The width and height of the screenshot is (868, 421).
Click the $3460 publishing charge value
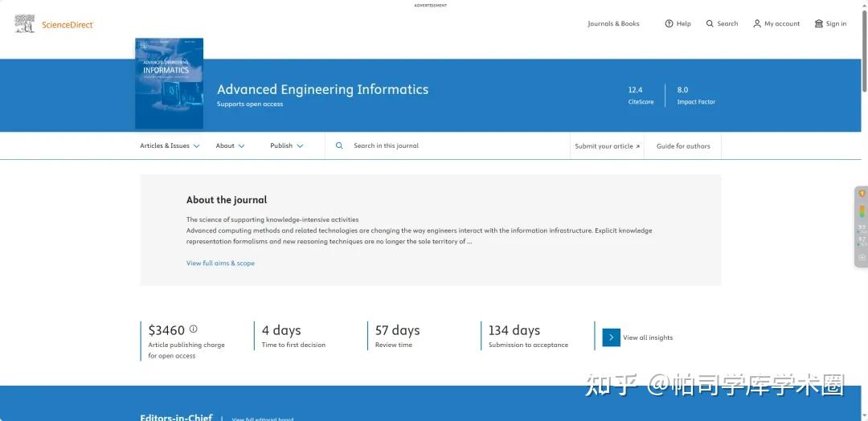(166, 330)
